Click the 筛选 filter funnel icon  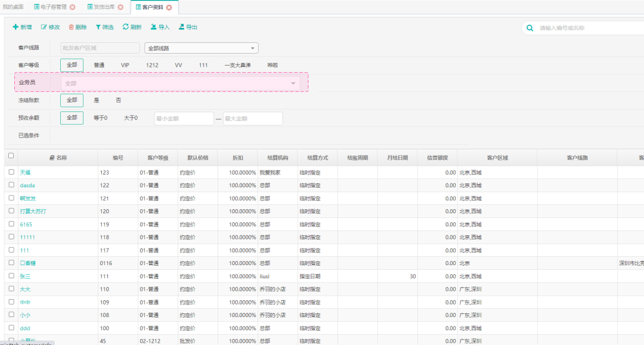(x=98, y=27)
